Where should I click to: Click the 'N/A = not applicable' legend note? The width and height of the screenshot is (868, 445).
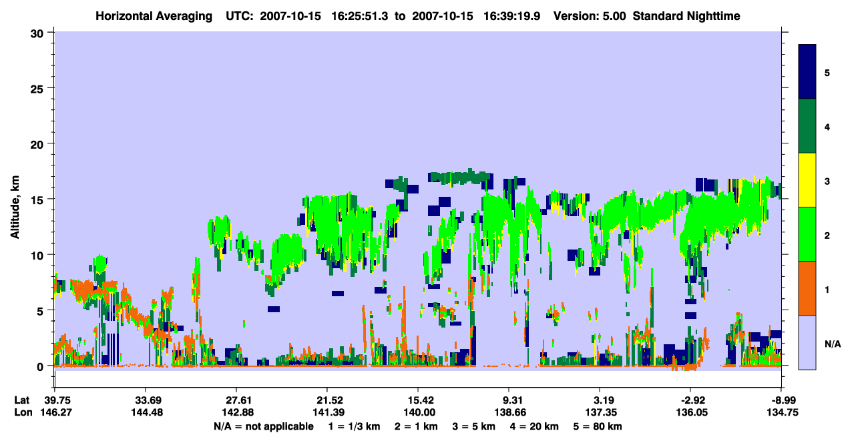[264, 426]
